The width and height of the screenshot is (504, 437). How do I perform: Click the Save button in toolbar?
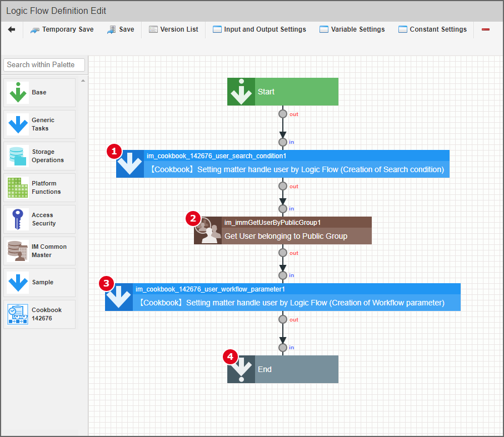(121, 29)
